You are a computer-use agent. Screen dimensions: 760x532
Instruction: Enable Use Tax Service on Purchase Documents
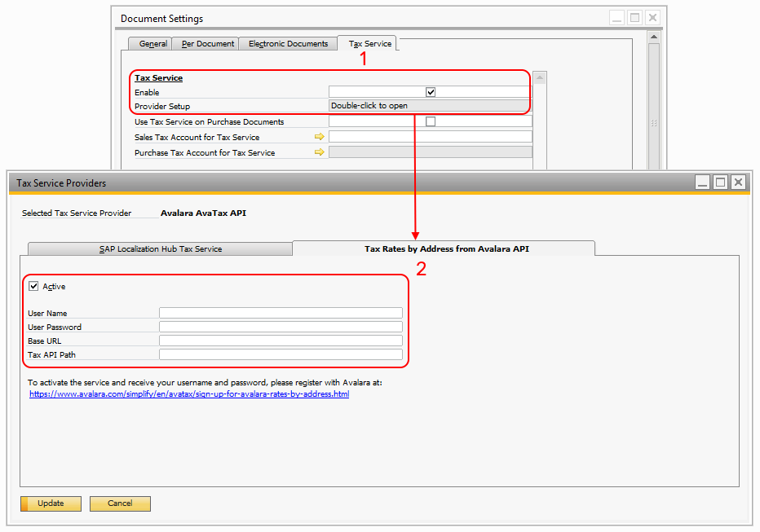coord(431,121)
